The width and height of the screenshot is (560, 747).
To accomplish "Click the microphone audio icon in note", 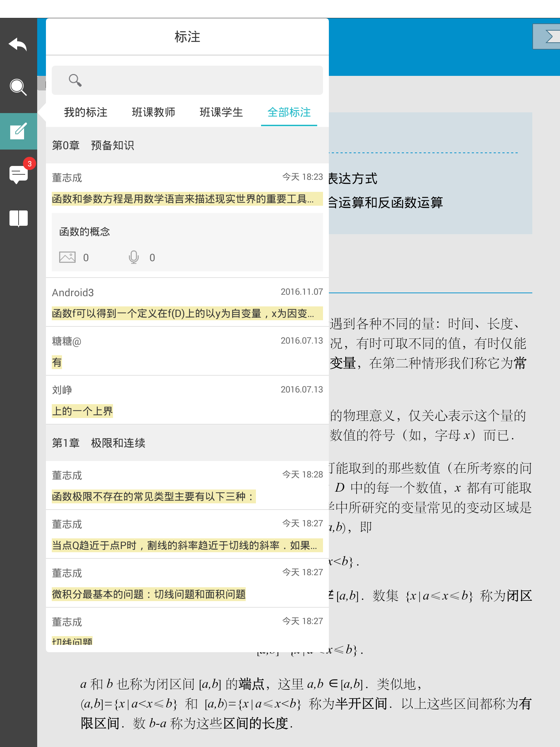I will coord(134,258).
